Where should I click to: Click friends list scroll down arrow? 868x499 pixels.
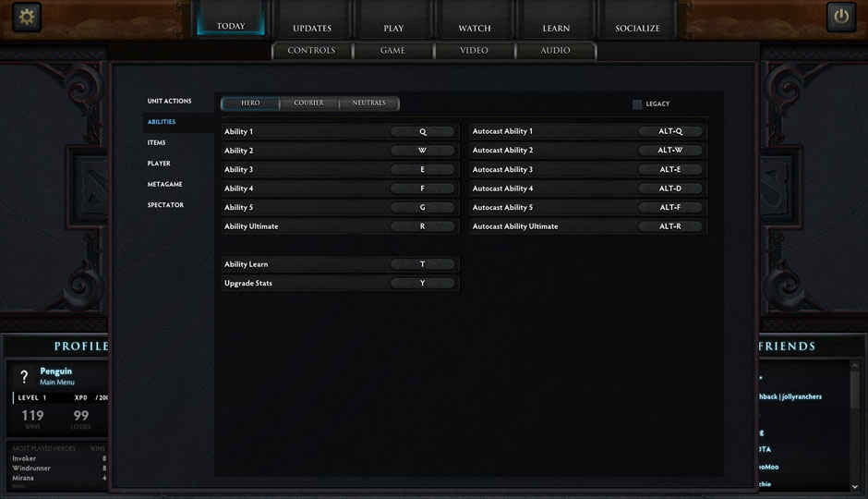click(x=855, y=487)
